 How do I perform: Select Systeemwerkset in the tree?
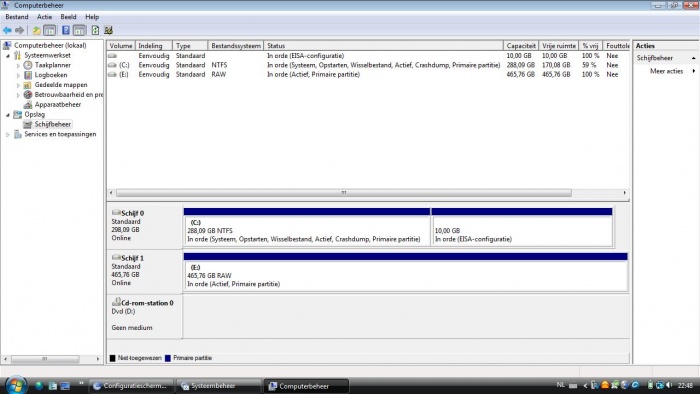(x=47, y=55)
